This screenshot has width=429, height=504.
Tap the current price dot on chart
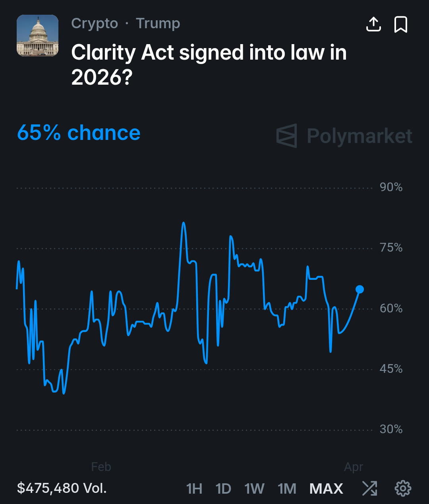pos(359,289)
